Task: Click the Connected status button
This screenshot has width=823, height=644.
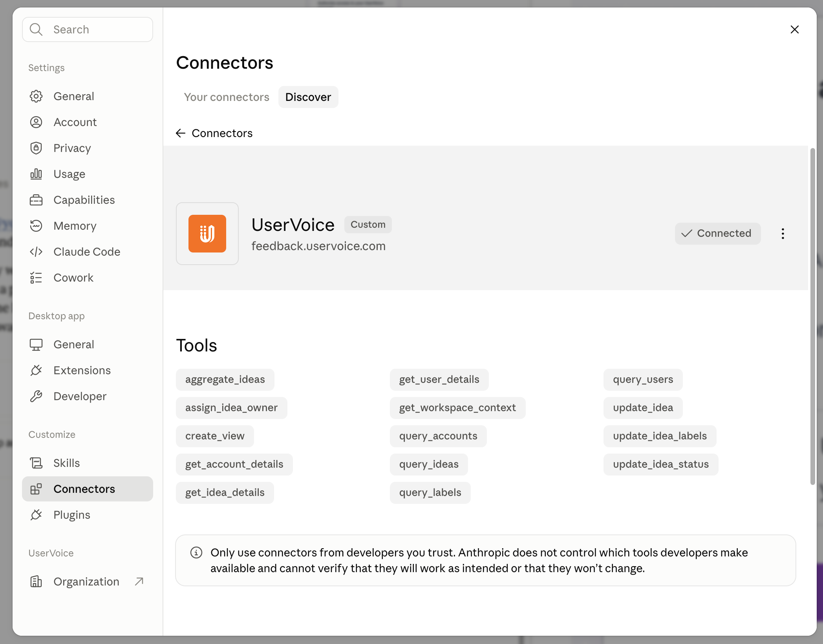Action: (x=717, y=233)
